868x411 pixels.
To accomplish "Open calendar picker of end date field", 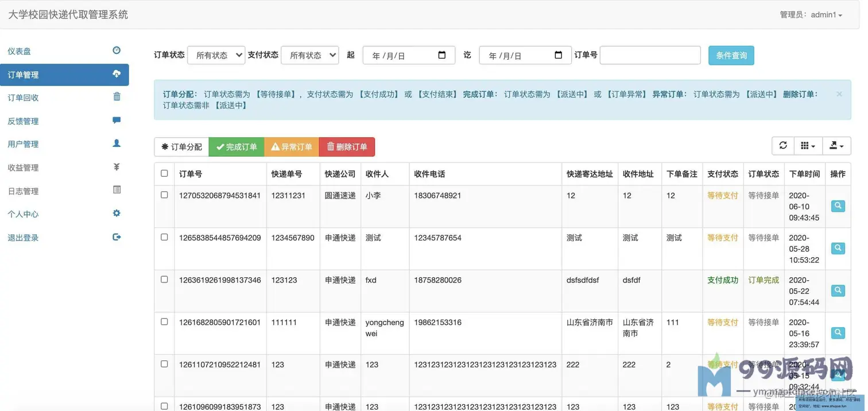I will [x=559, y=55].
